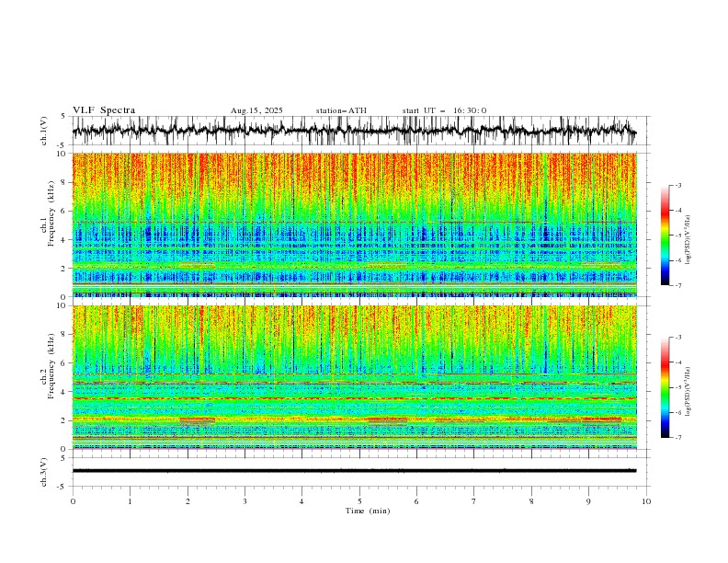
Task: Click the ch.1 spectrogram panel
Action: 354,224
